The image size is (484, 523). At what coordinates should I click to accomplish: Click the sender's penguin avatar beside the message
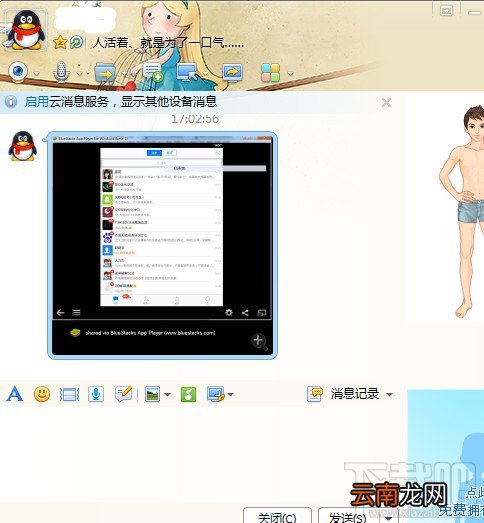22,146
